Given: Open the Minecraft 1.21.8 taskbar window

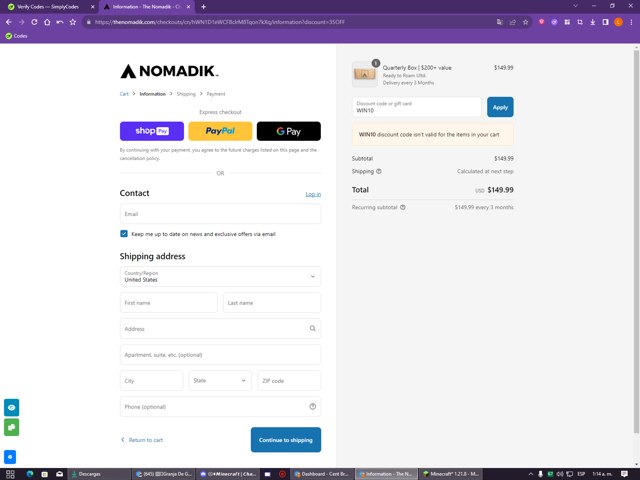Looking at the screenshot, I should tap(450, 474).
